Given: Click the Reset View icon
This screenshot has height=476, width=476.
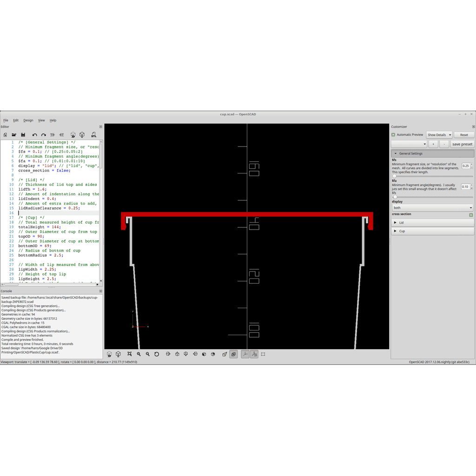Looking at the screenshot, I should pyautogui.click(x=157, y=354).
